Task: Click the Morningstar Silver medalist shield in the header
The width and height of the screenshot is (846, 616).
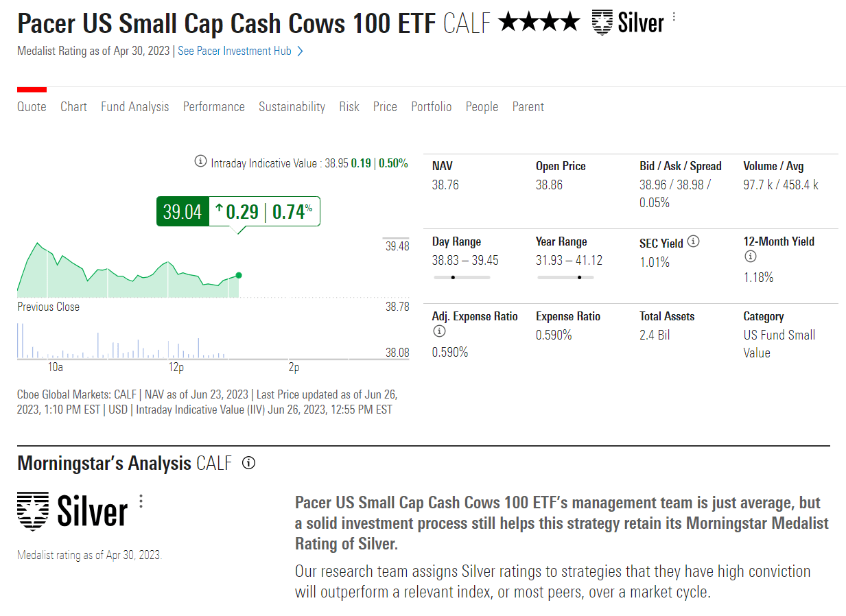Action: [602, 23]
